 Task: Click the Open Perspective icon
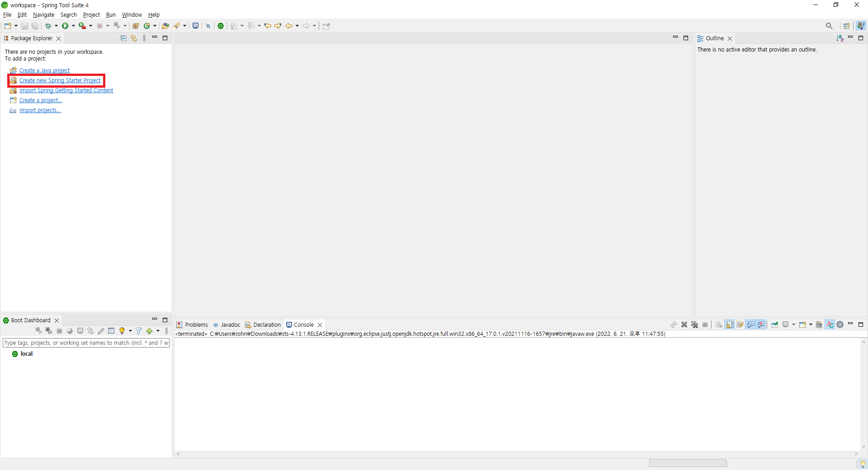click(846, 26)
